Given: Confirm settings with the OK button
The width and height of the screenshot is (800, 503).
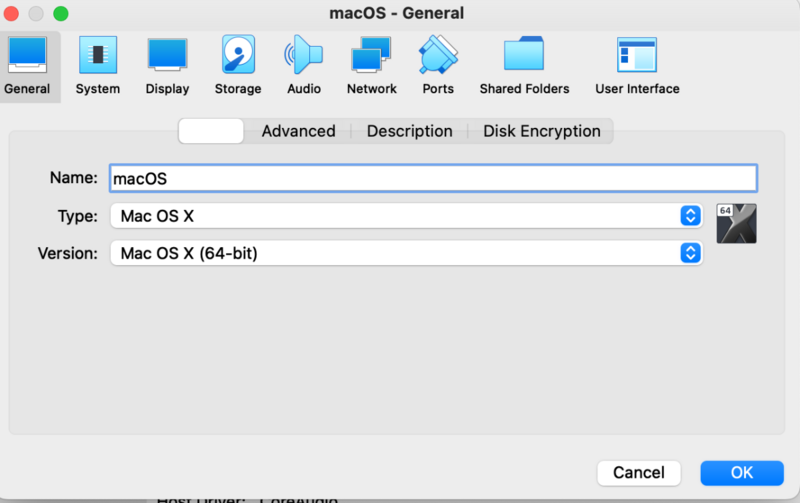Looking at the screenshot, I should pyautogui.click(x=742, y=473).
